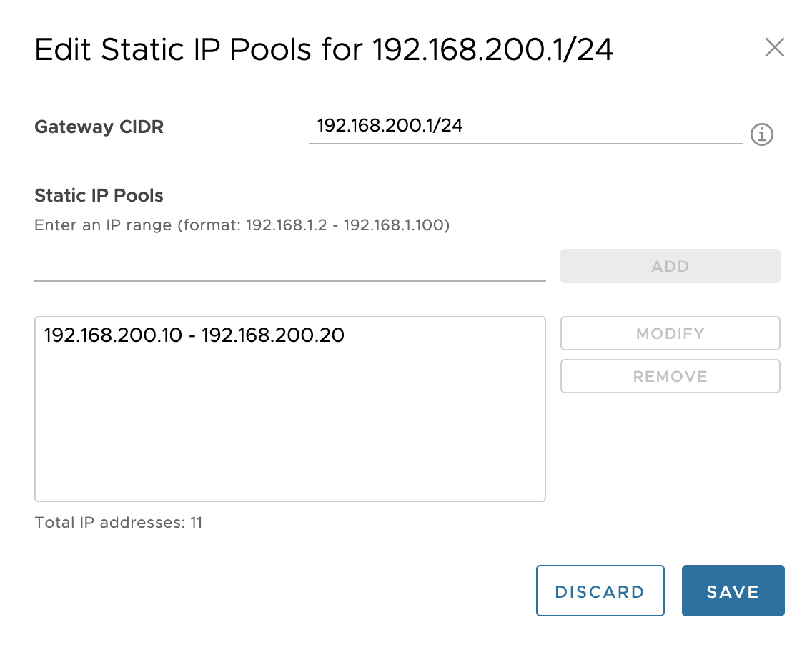812x645 pixels.
Task: Click the 192.168.200.1/24 value in the gateway field
Action: pos(390,126)
